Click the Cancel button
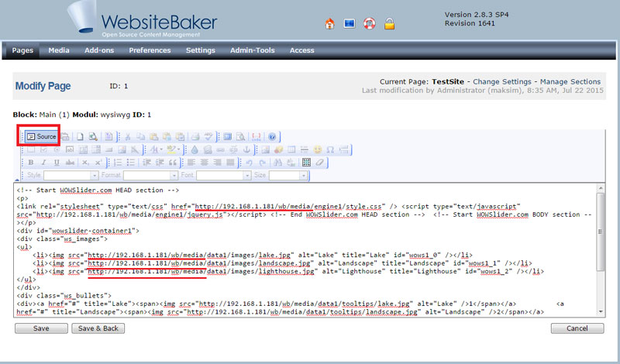This screenshot has height=364, width=620. 577,328
